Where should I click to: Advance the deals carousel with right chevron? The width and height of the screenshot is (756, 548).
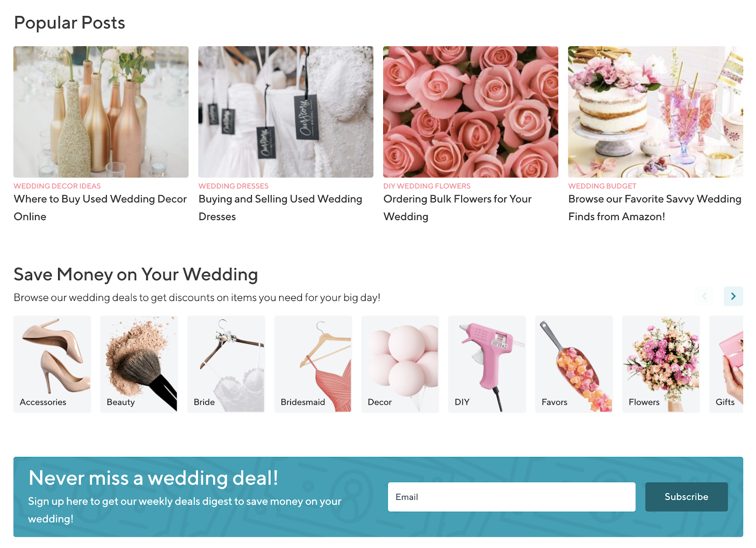pos(733,296)
